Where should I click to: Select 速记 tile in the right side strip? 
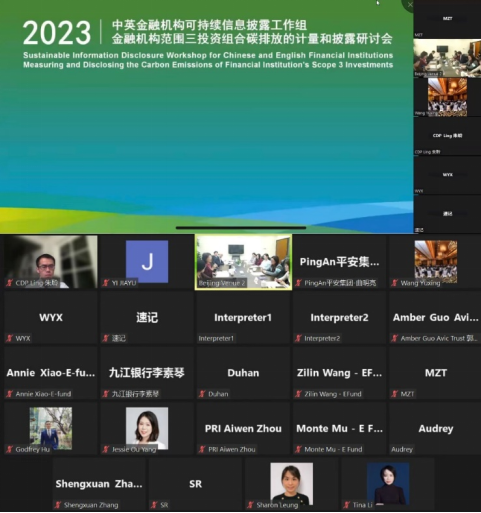pyautogui.click(x=447, y=214)
